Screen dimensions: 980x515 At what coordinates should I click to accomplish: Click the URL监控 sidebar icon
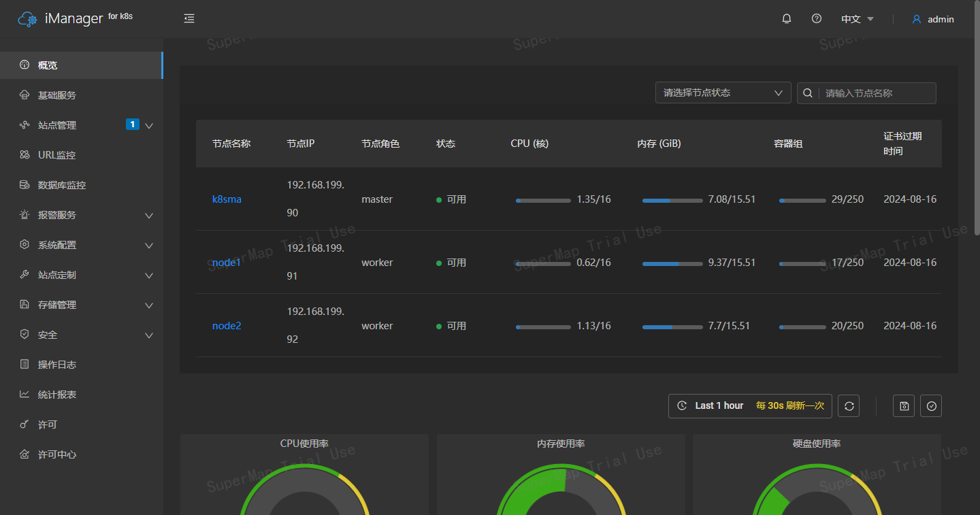(x=24, y=155)
